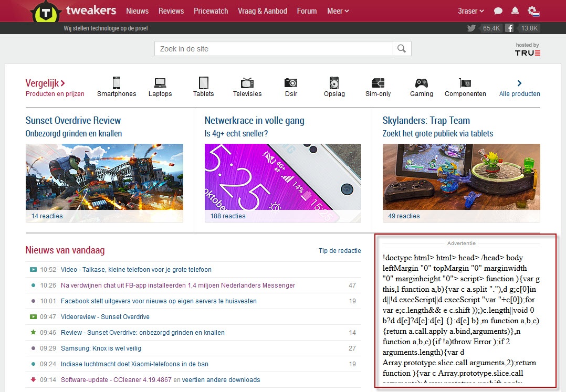Open the 14 reacties link
The height and width of the screenshot is (392, 566).
[x=47, y=216]
